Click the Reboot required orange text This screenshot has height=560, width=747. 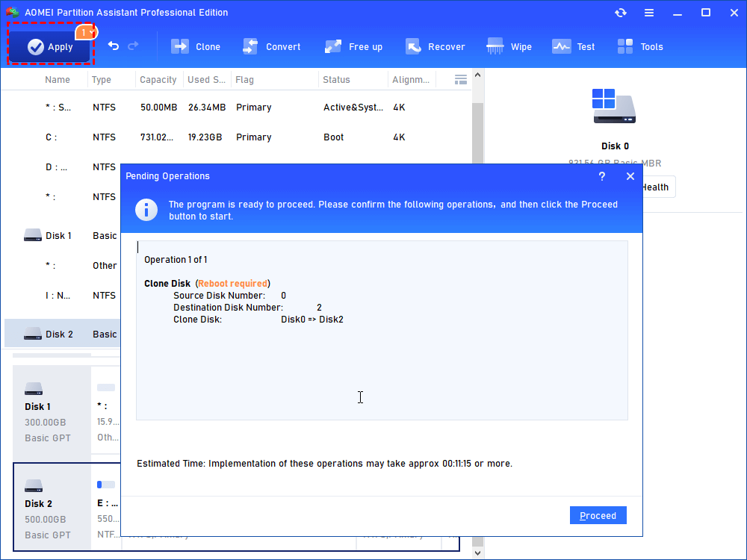[233, 284]
